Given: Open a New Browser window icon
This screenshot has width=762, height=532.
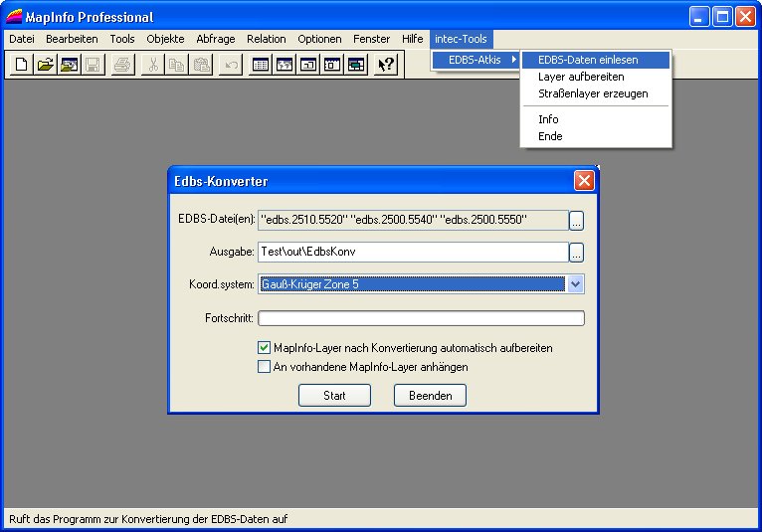Looking at the screenshot, I should [x=261, y=64].
